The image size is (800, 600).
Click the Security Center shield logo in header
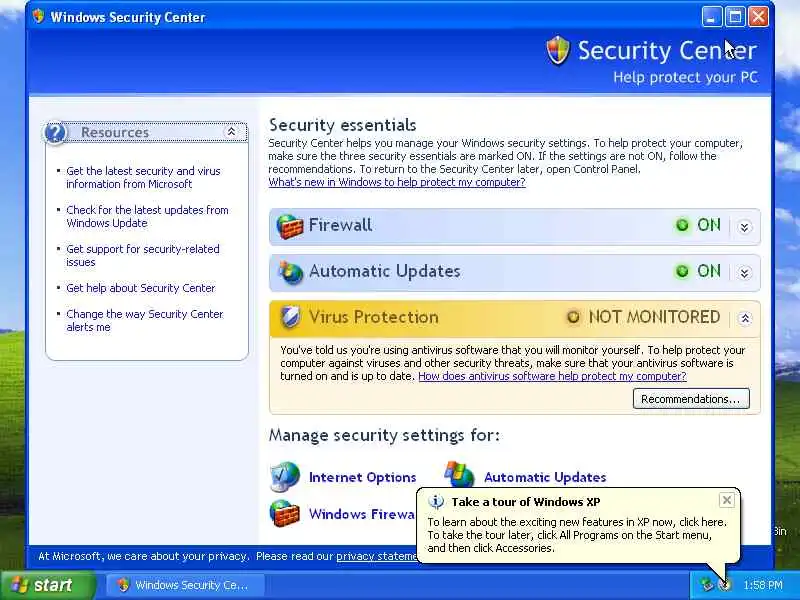coord(558,50)
